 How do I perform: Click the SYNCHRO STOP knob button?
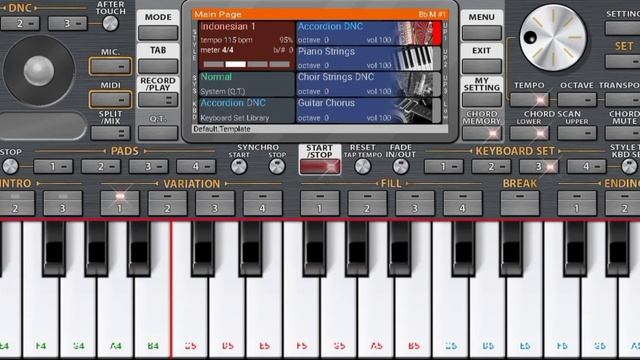click(x=277, y=166)
